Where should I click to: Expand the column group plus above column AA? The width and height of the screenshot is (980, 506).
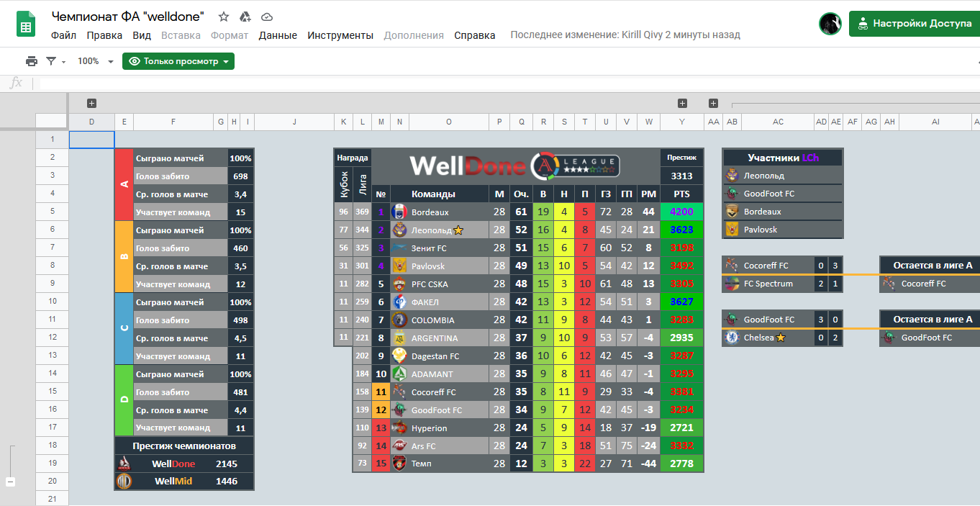click(x=713, y=103)
